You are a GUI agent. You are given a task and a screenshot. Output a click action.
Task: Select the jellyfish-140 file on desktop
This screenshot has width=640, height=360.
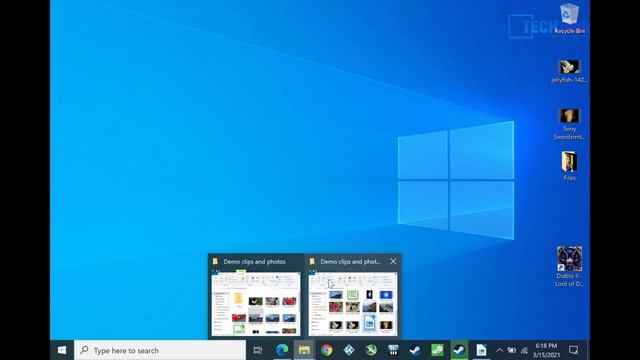click(569, 71)
